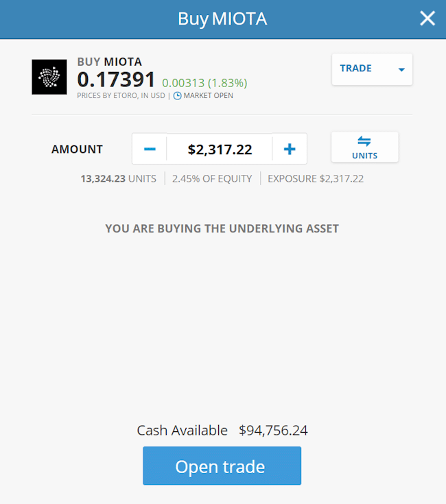Viewport: 446px width, 504px height.
Task: Select the 0.17391 price value
Action: [116, 80]
